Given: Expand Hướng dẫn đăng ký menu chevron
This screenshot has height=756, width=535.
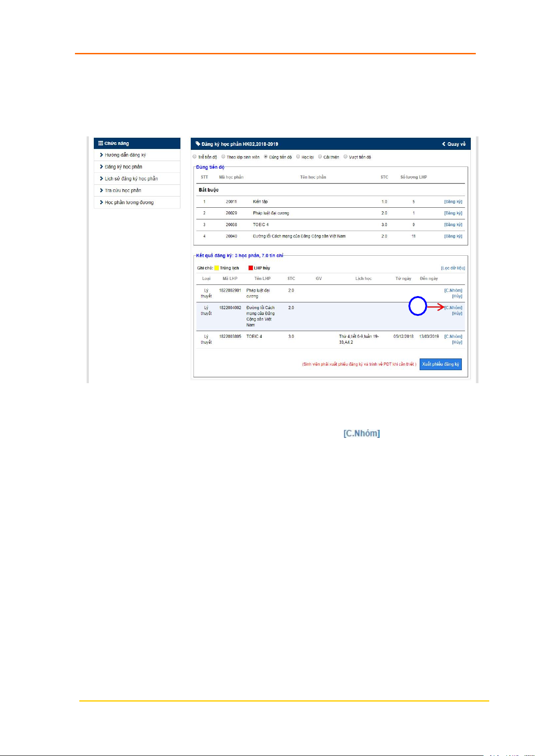Looking at the screenshot, I should tap(101, 155).
